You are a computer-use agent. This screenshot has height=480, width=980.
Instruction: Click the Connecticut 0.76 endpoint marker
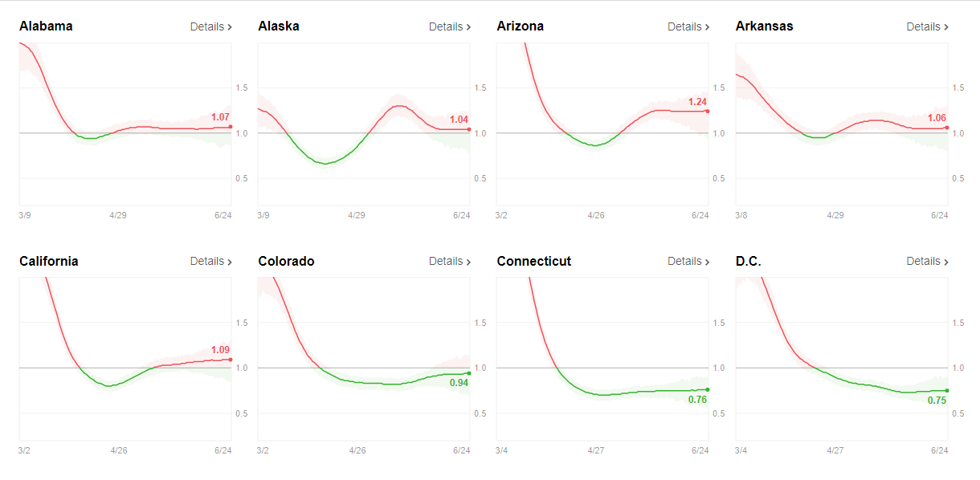point(708,389)
